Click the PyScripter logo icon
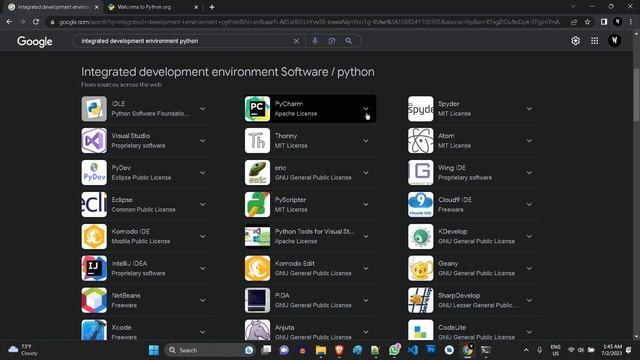The width and height of the screenshot is (640, 360). [257, 204]
